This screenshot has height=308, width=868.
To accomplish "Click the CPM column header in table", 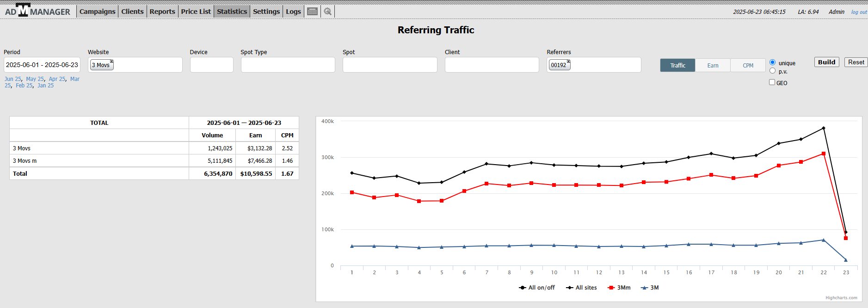I will pyautogui.click(x=287, y=136).
